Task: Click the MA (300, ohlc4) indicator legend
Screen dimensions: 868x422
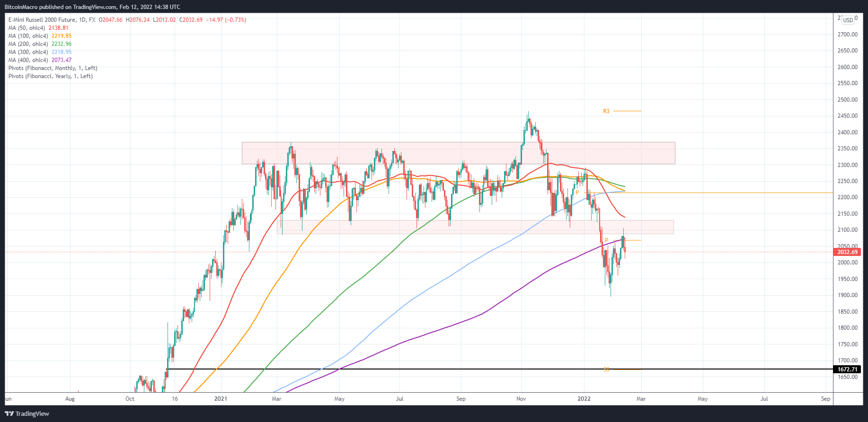Action: pyautogui.click(x=28, y=52)
